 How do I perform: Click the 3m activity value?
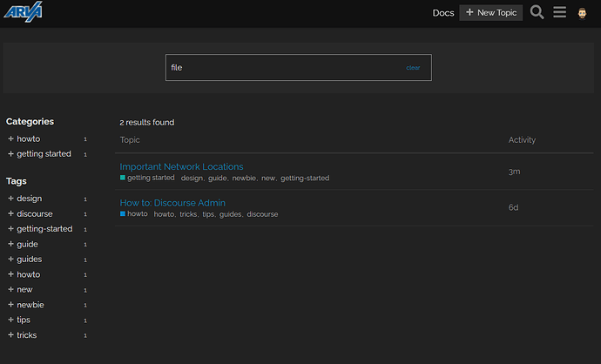[x=514, y=172]
